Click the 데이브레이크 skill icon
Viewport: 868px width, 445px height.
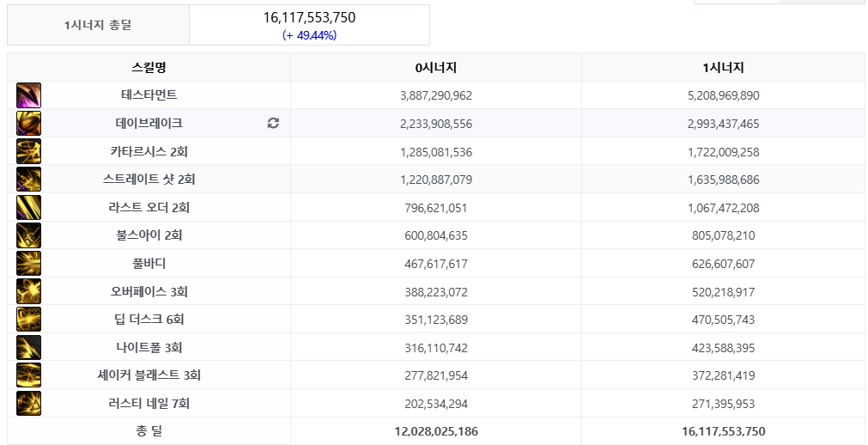pos(28,123)
